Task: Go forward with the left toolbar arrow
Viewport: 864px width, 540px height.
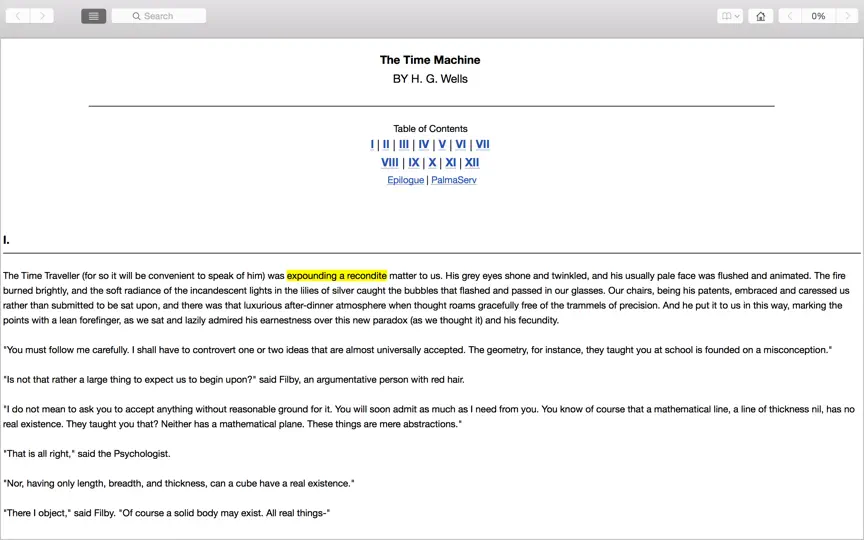Action: tap(42, 16)
